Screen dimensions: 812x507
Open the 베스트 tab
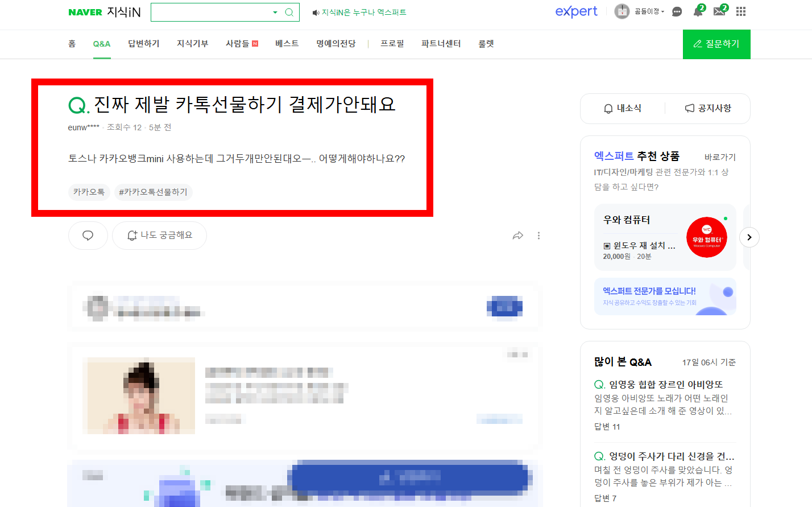pos(287,44)
